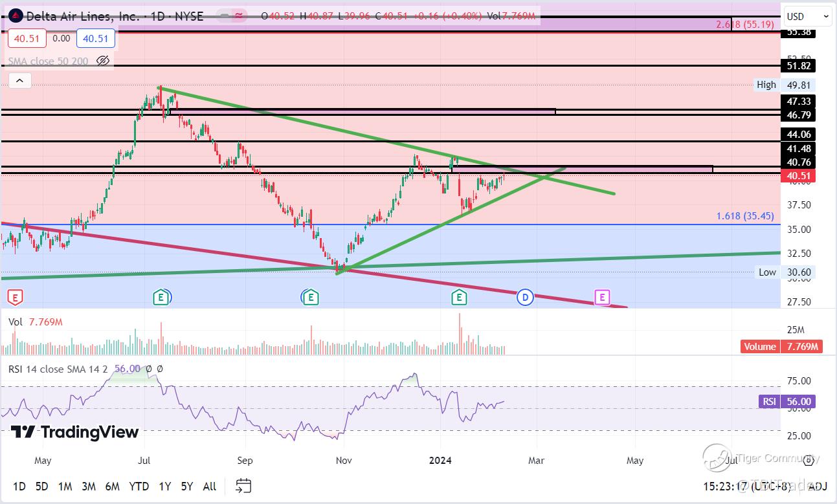837x504 pixels.
Task: Open the red earnings marker near May
Action: (14, 298)
